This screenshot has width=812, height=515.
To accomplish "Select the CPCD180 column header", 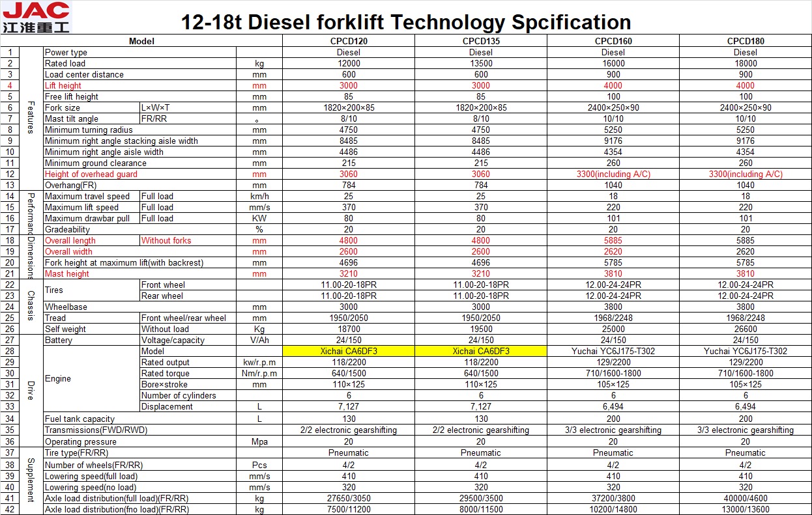I will click(746, 41).
